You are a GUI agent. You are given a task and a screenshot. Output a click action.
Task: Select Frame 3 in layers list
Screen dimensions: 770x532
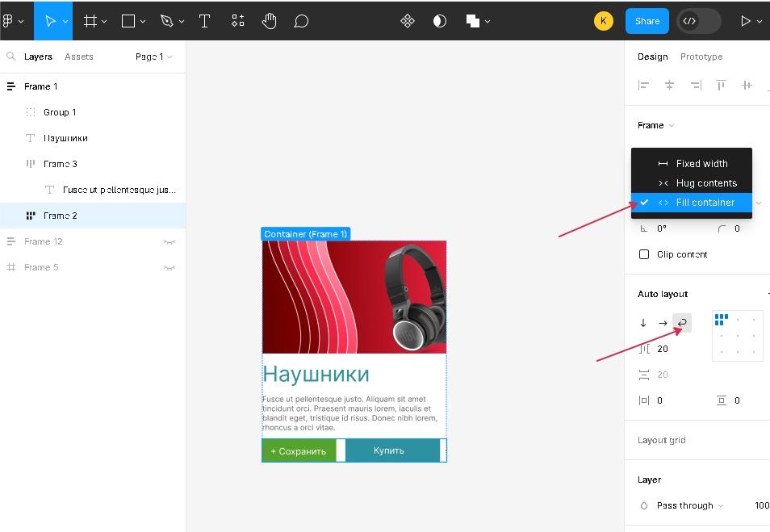pos(61,164)
